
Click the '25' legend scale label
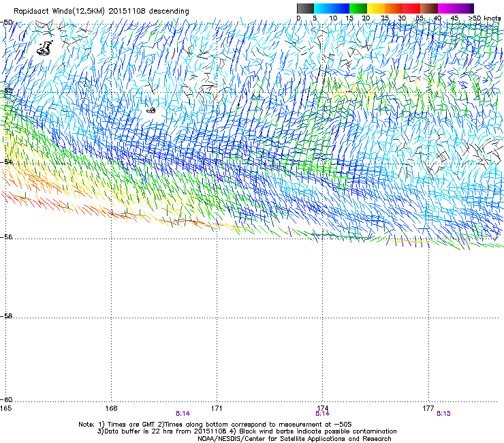pyautogui.click(x=385, y=18)
